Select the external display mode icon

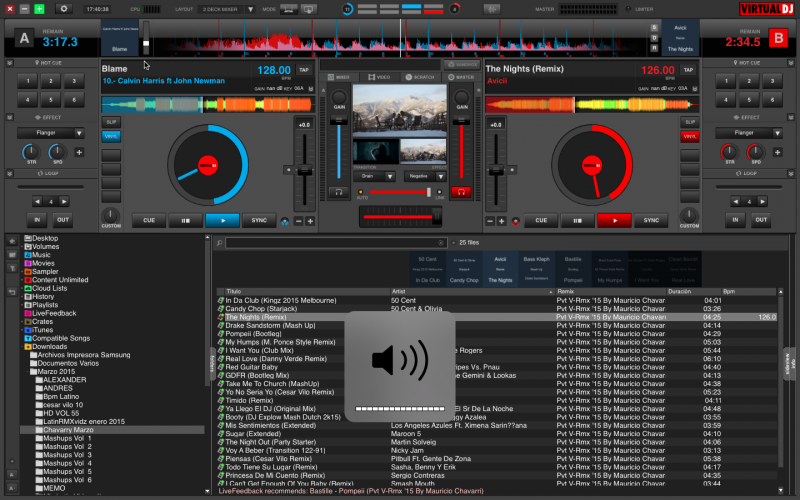(308, 9)
